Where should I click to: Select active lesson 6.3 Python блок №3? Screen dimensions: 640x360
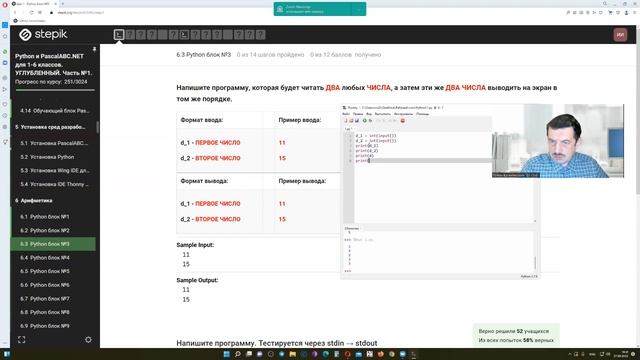[53, 244]
